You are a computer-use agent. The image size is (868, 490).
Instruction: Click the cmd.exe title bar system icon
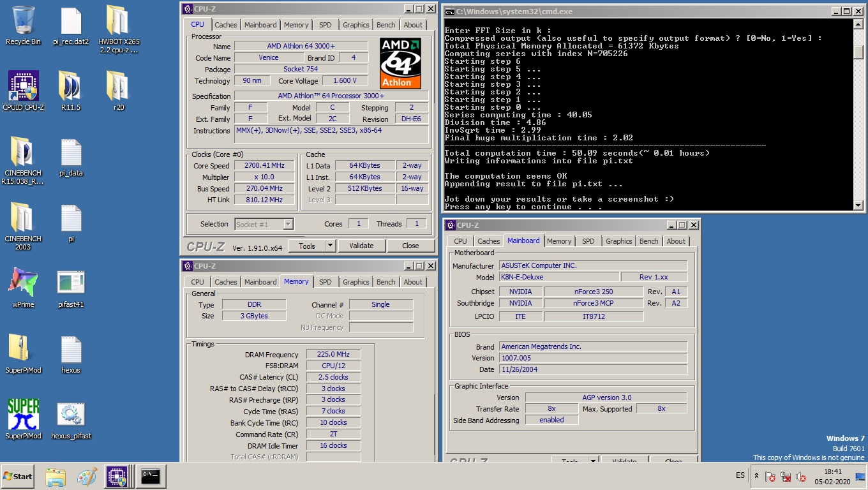coord(449,11)
